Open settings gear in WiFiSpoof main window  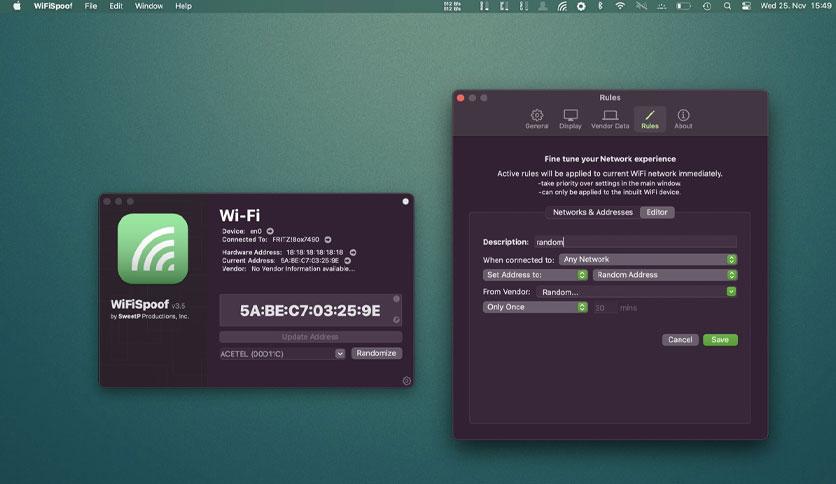(406, 381)
